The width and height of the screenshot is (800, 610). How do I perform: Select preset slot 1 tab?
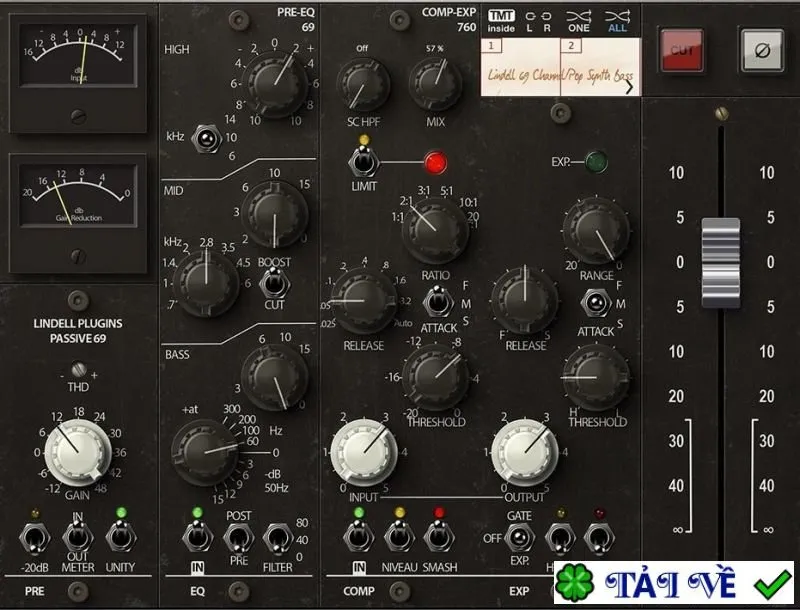click(x=491, y=45)
